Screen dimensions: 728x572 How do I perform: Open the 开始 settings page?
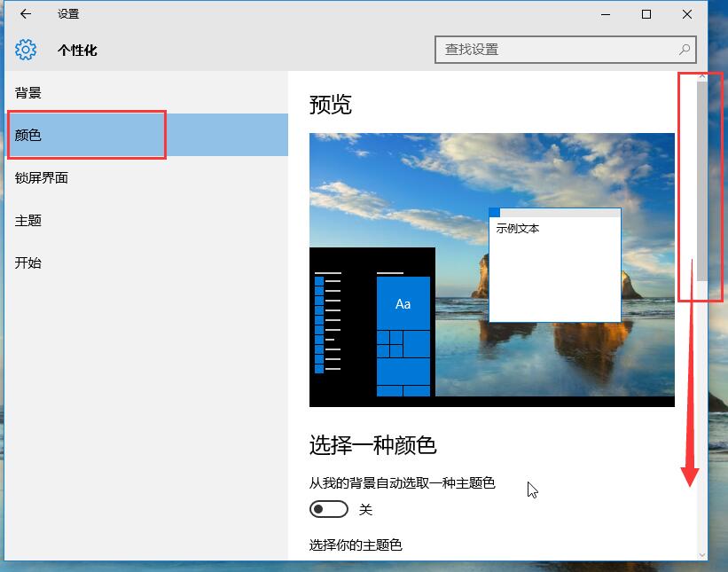click(x=146, y=262)
